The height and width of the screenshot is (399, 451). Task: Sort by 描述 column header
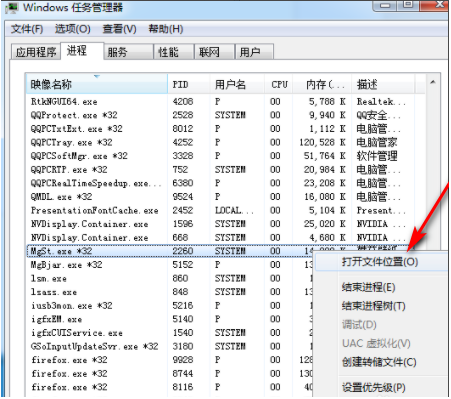click(x=383, y=84)
